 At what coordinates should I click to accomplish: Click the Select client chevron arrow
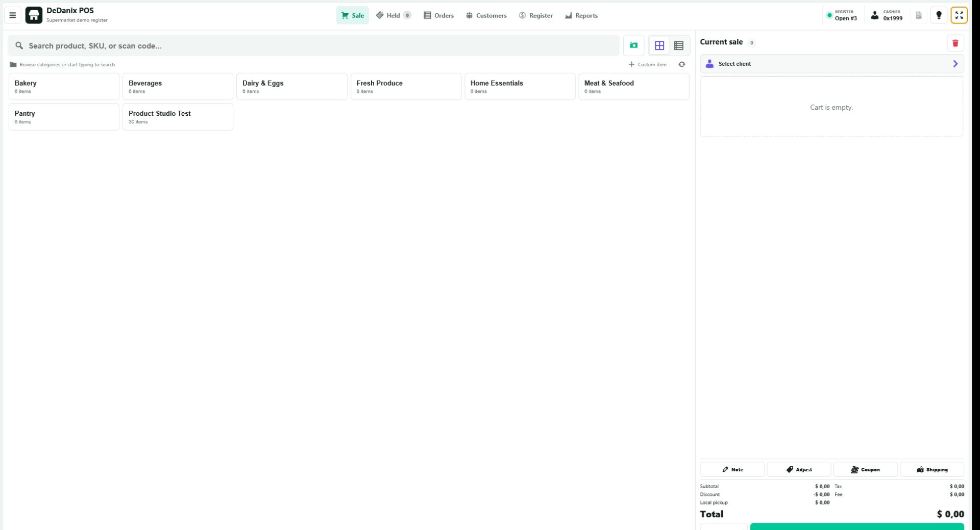(x=955, y=64)
